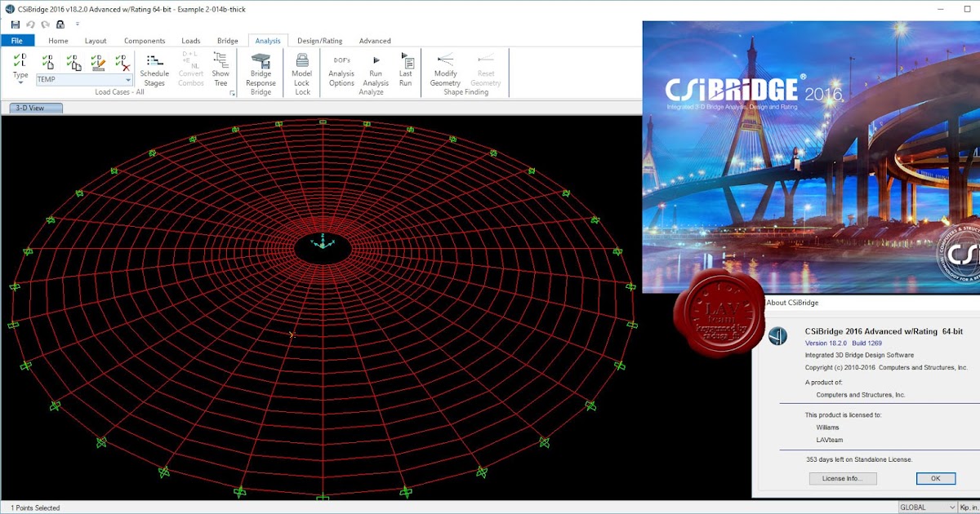Select the Analysis ribbon tab
Screen dimensions: 980x514
pyautogui.click(x=268, y=40)
